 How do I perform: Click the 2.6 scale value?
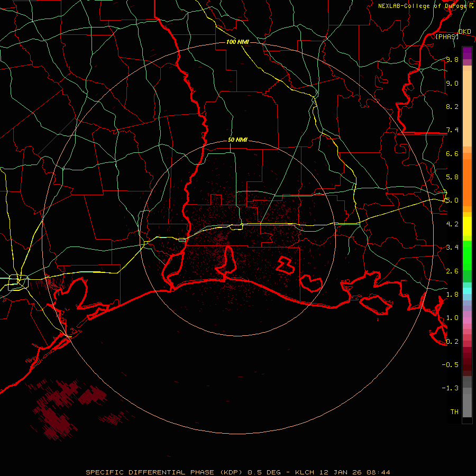[452, 271]
